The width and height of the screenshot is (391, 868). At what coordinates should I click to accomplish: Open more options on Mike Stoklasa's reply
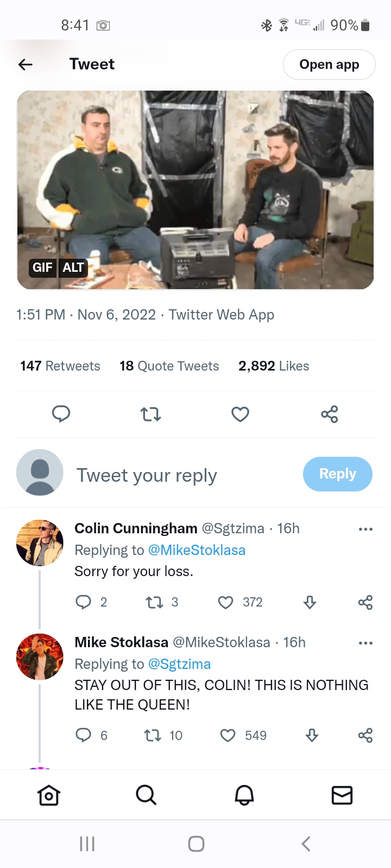pos(365,643)
